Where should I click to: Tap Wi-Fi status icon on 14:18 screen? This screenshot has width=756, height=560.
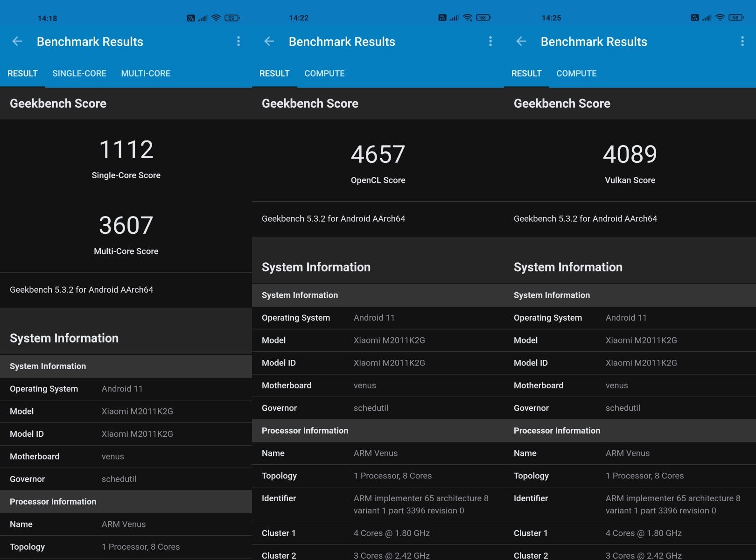216,18
